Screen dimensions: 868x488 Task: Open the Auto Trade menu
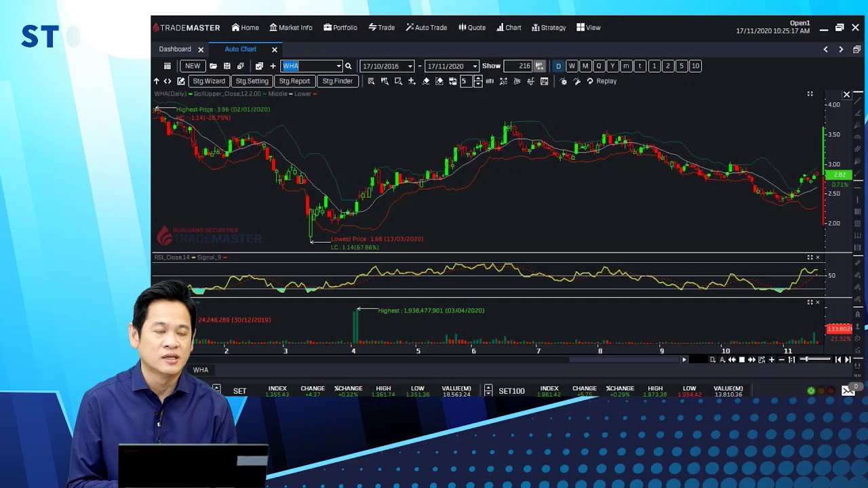click(x=427, y=28)
